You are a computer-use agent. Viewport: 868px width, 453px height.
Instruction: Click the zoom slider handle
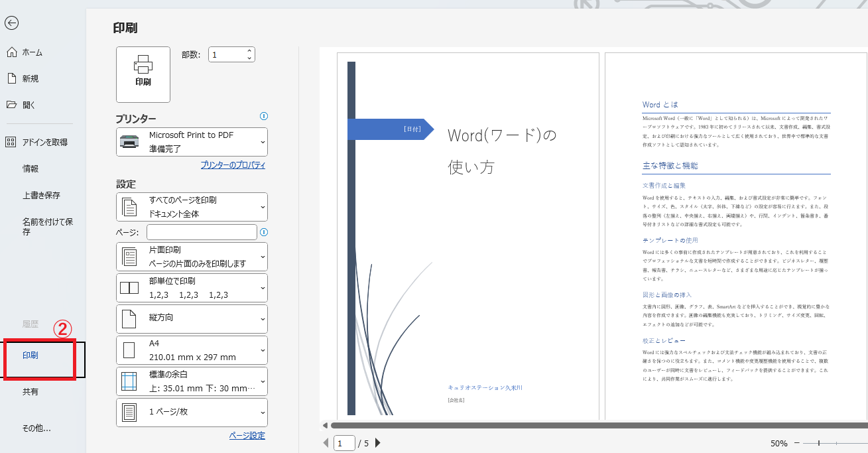[x=819, y=443]
